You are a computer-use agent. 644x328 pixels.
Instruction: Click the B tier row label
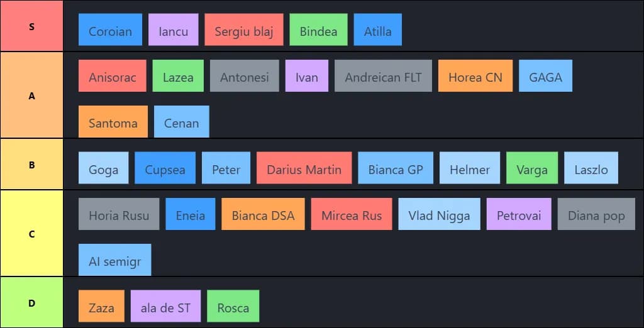coord(31,165)
